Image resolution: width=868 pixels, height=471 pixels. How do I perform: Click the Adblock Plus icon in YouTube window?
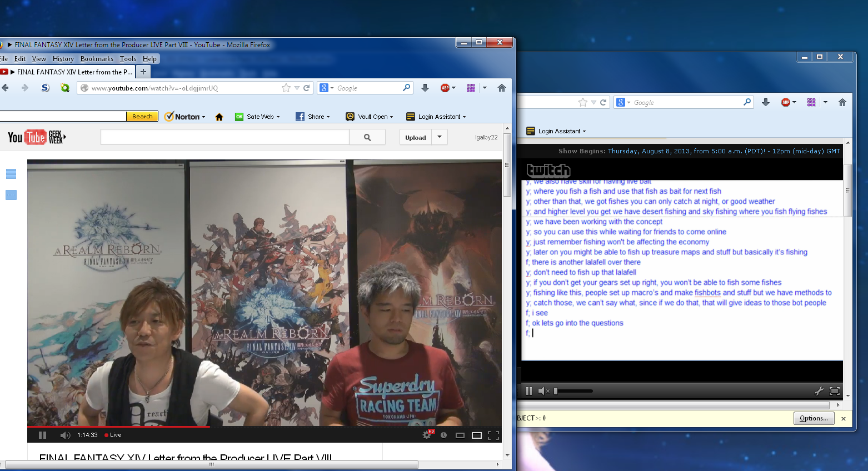(445, 88)
